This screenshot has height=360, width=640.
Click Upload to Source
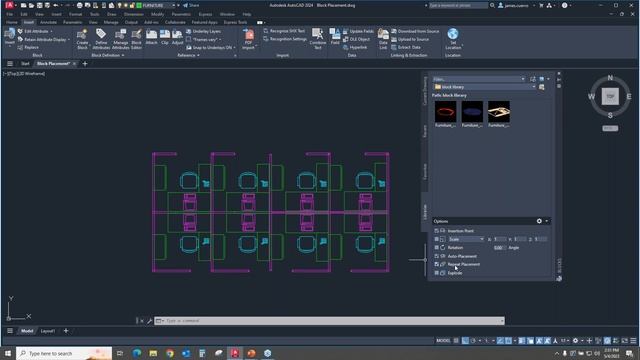(x=410, y=39)
